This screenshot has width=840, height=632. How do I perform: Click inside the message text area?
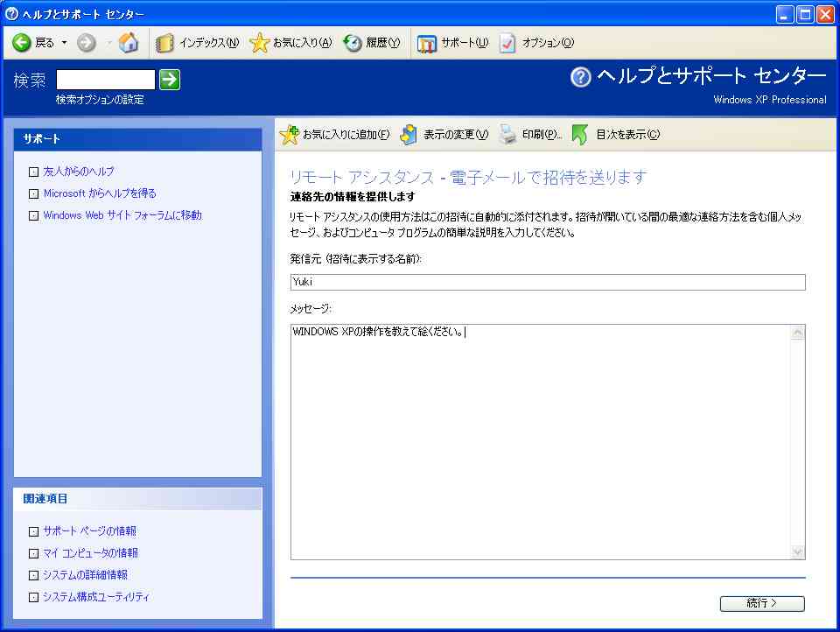click(541, 442)
